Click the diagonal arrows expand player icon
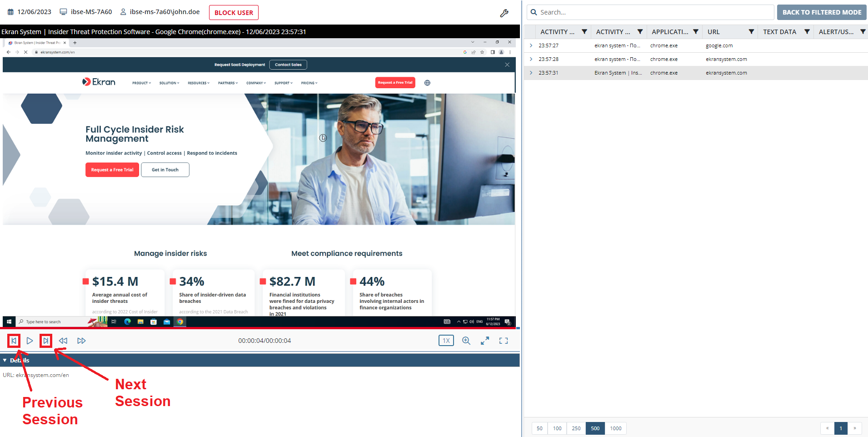The height and width of the screenshot is (437, 868). pos(485,341)
